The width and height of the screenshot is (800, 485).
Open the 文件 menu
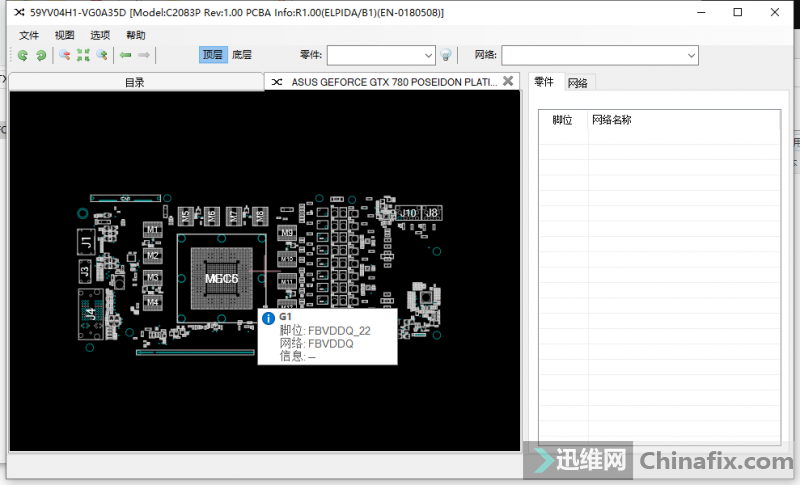[x=29, y=35]
